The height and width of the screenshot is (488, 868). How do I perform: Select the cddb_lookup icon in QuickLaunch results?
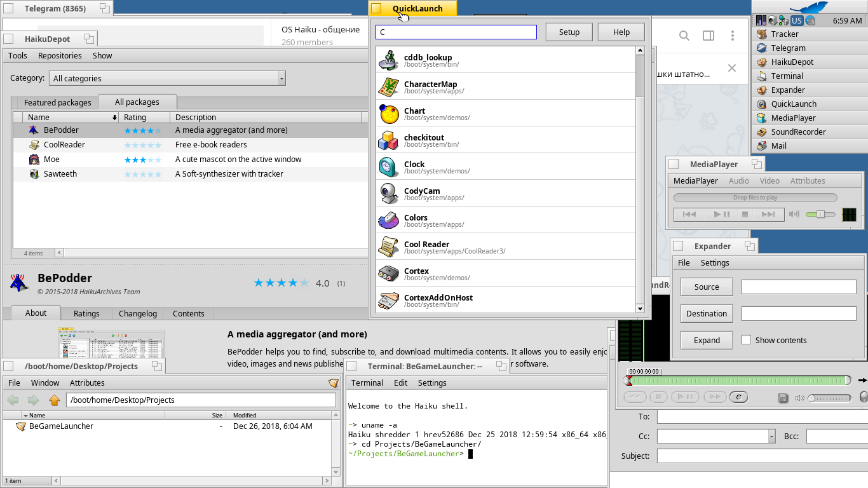(388, 60)
